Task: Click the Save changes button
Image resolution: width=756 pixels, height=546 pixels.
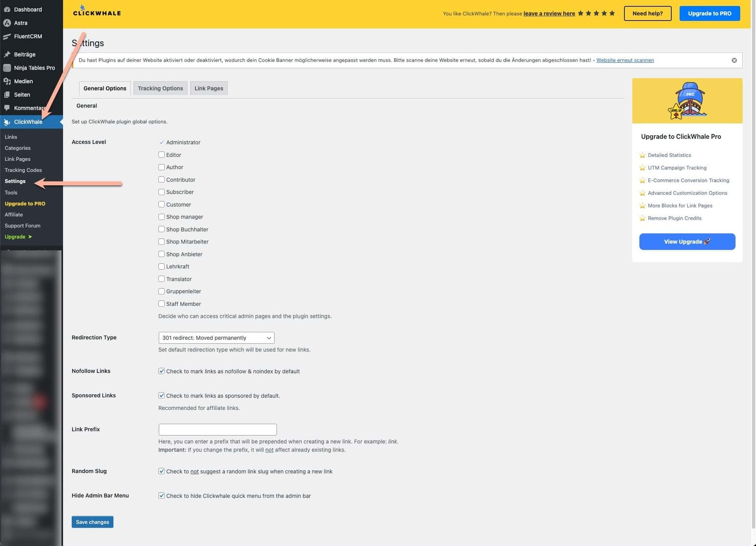Action: (x=93, y=522)
